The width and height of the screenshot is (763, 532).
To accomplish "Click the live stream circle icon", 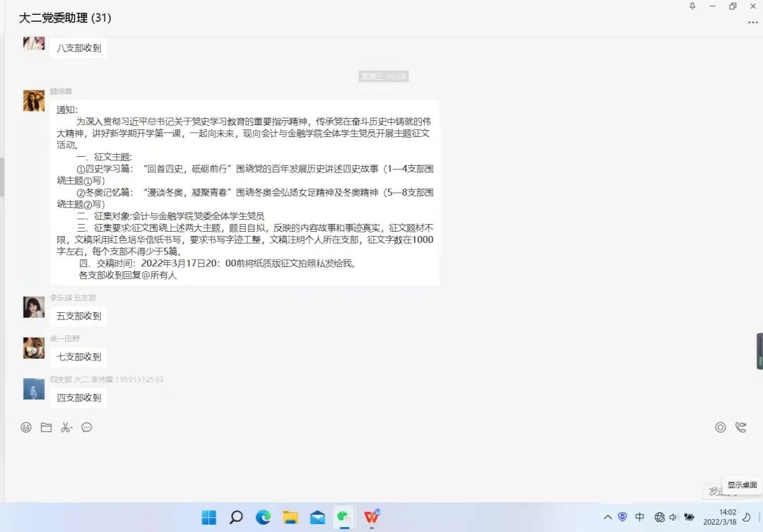I will click(720, 427).
